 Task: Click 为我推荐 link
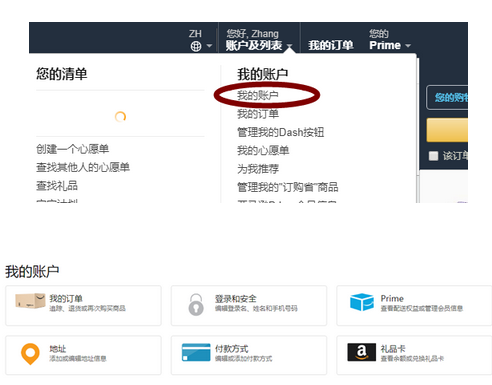coord(258,169)
